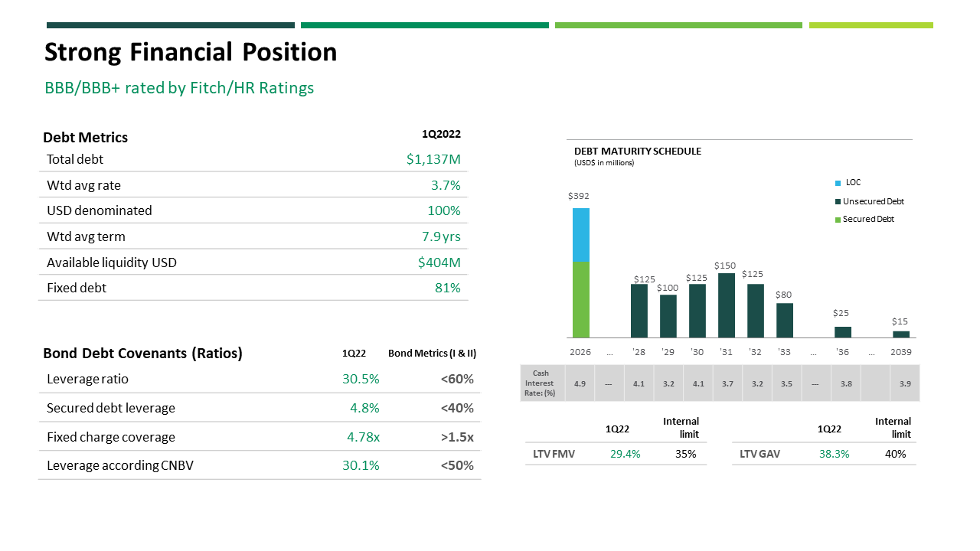
Task: Select the 'Wtd avg term' label
Action: click(x=86, y=236)
